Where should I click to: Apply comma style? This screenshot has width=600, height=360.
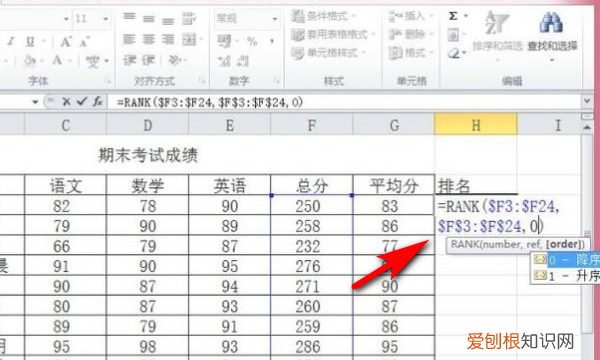pyautogui.click(x=272, y=41)
